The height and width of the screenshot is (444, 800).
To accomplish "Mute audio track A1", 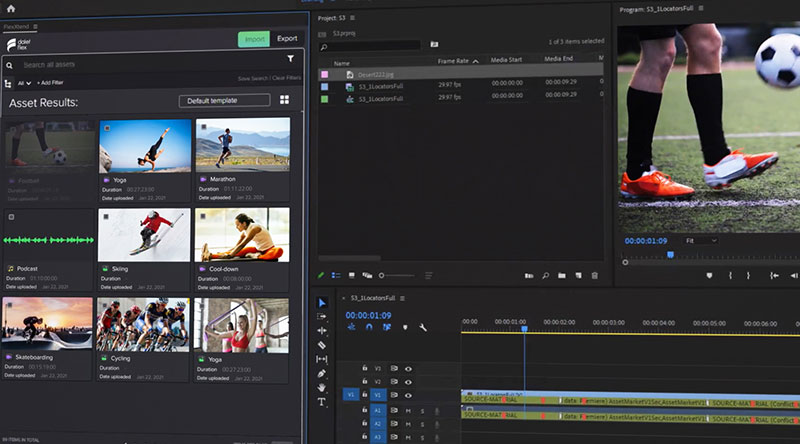I will [x=408, y=411].
